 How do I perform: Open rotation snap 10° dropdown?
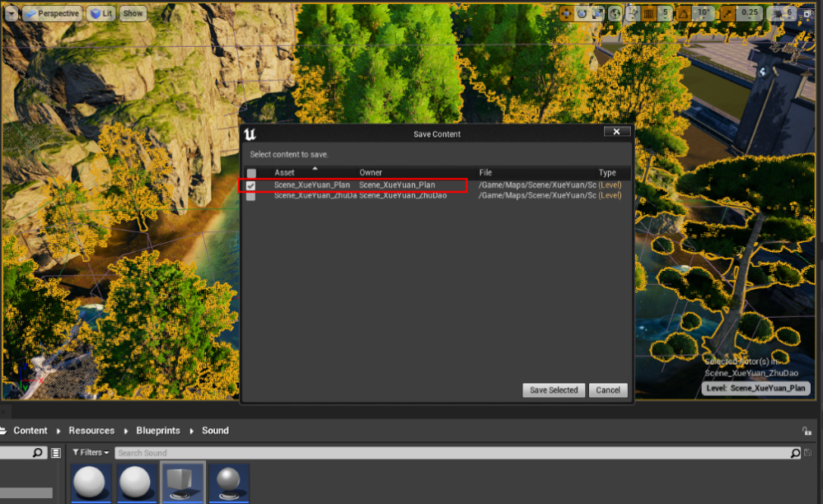coord(703,13)
